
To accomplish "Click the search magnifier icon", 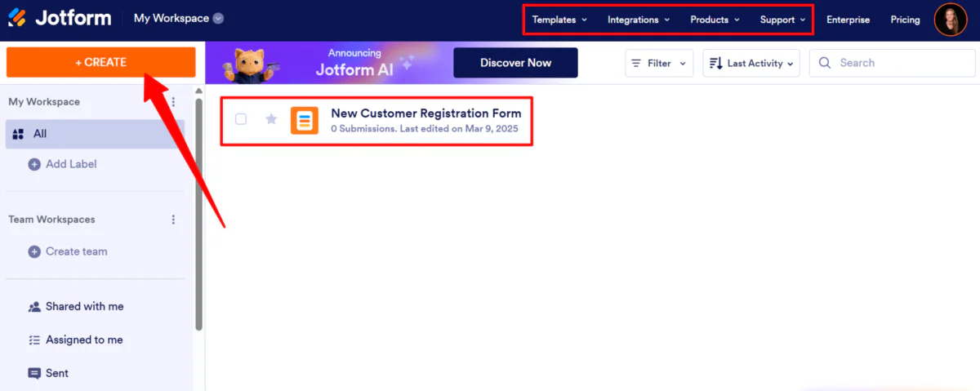I will coord(825,63).
